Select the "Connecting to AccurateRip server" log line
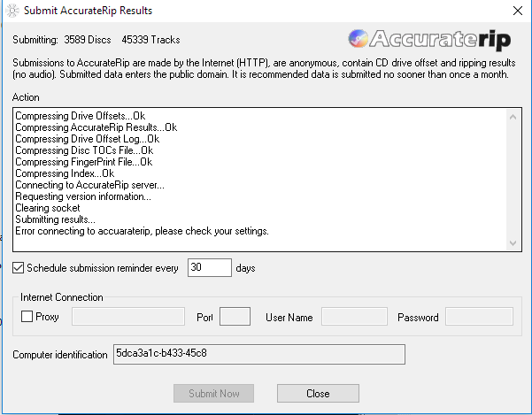 coord(89,185)
